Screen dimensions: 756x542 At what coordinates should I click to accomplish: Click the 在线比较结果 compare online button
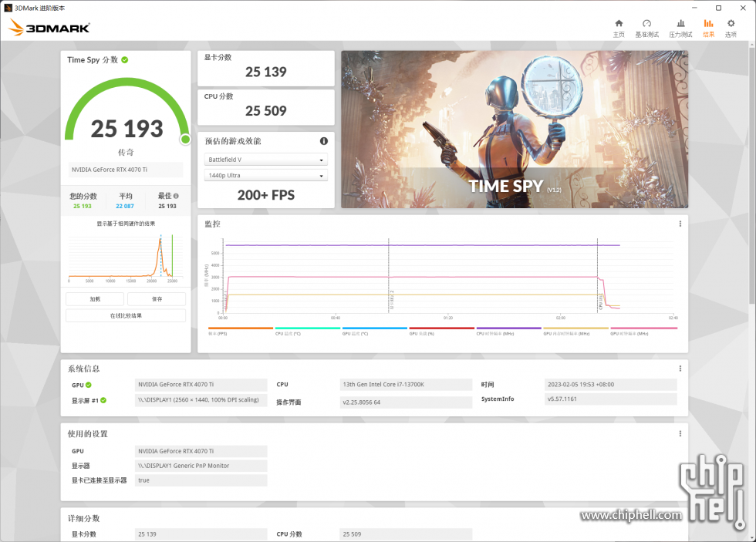(126, 315)
